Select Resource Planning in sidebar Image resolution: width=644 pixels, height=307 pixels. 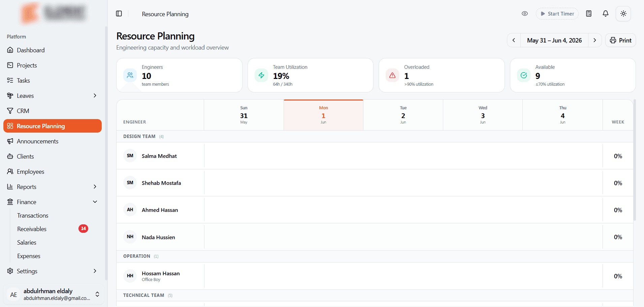pos(53,126)
